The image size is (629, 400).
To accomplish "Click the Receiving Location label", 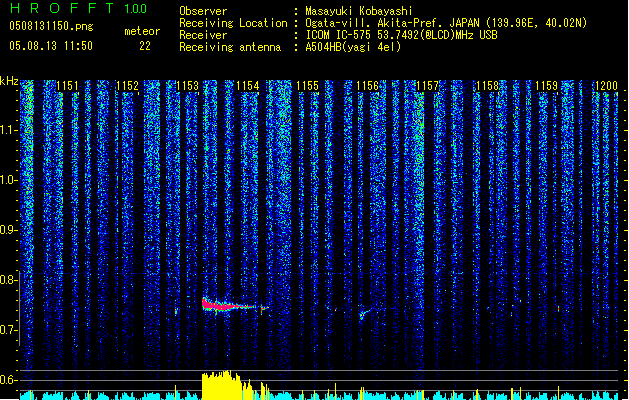I will tap(233, 23).
